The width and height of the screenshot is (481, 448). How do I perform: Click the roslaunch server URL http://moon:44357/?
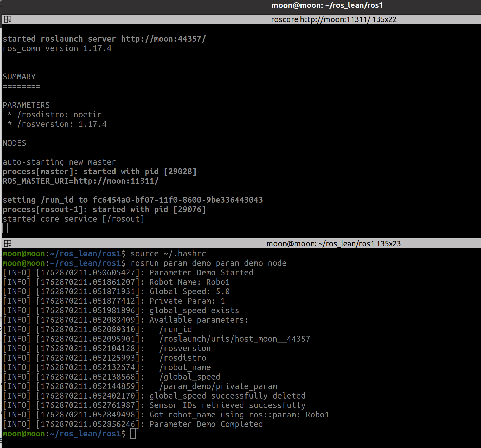163,39
